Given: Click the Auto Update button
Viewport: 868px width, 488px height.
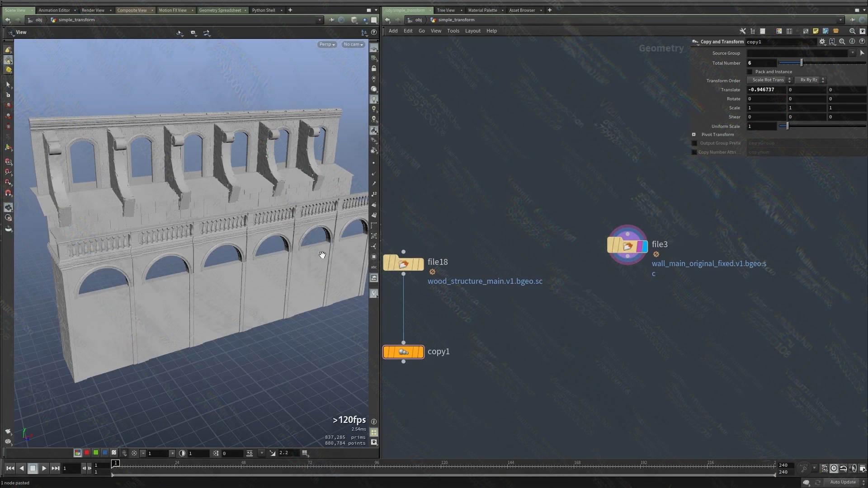Looking at the screenshot, I should 843,482.
